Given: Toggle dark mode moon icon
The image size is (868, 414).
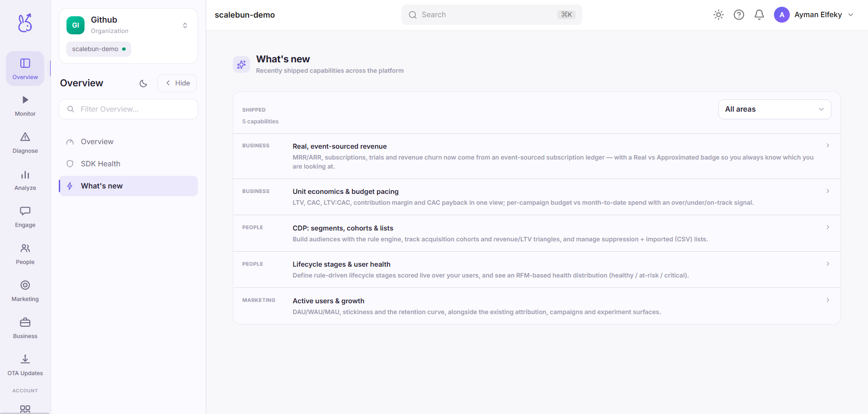Looking at the screenshot, I should click(143, 83).
